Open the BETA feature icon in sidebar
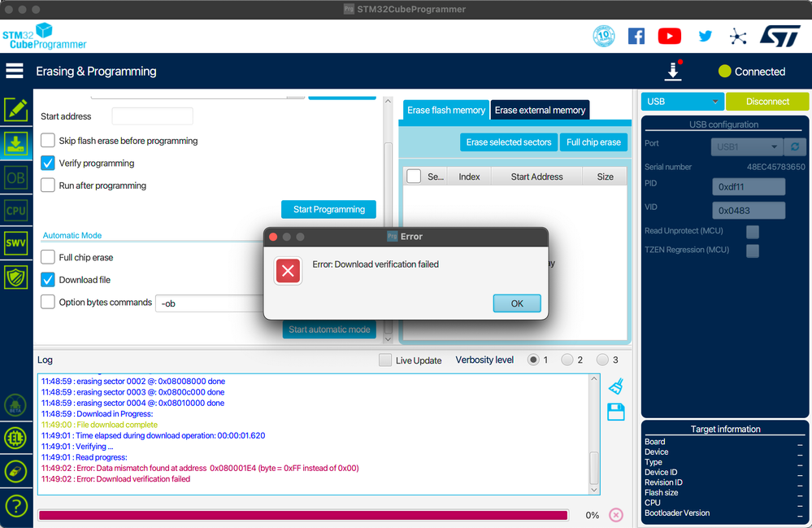This screenshot has height=528, width=812. coord(15,405)
